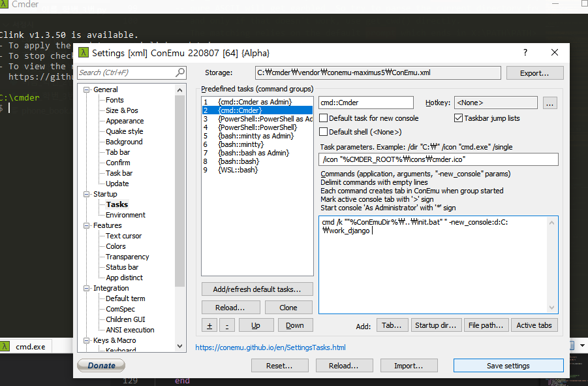Enable Default shell checkbox
The width and height of the screenshot is (588, 386).
[323, 132]
